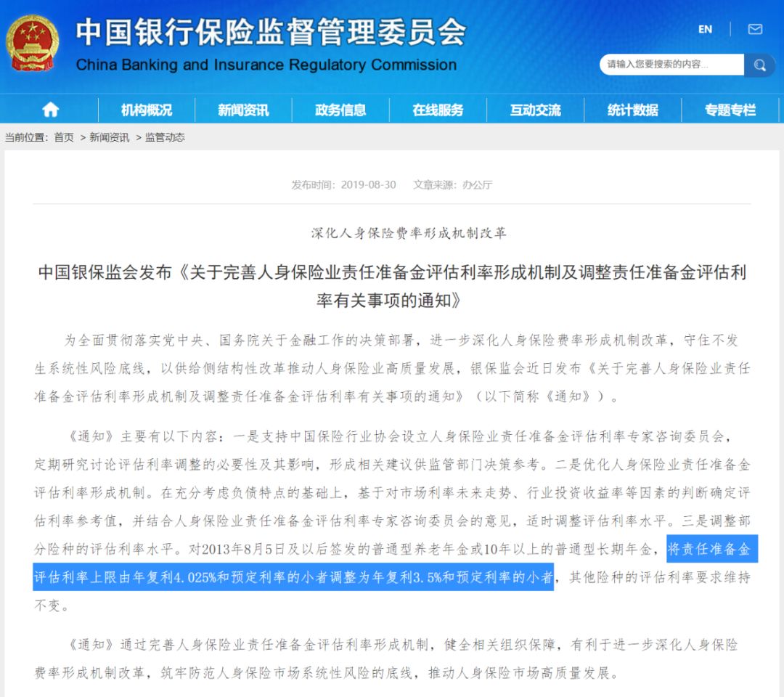784x697 pixels.
Task: Open the 在线服务 menu
Action: click(x=438, y=110)
